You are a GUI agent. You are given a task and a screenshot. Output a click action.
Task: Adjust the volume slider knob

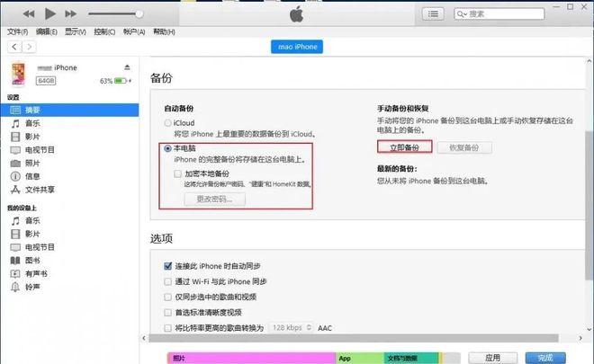coord(139,14)
